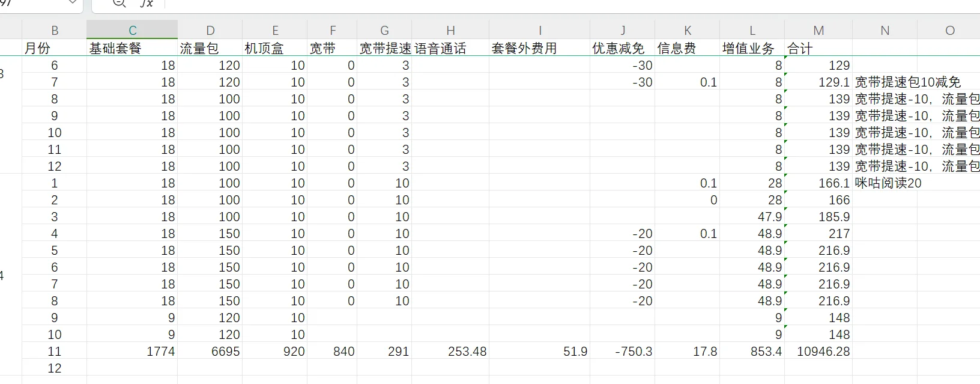Select column N header
The height and width of the screenshot is (384, 980).
885,31
